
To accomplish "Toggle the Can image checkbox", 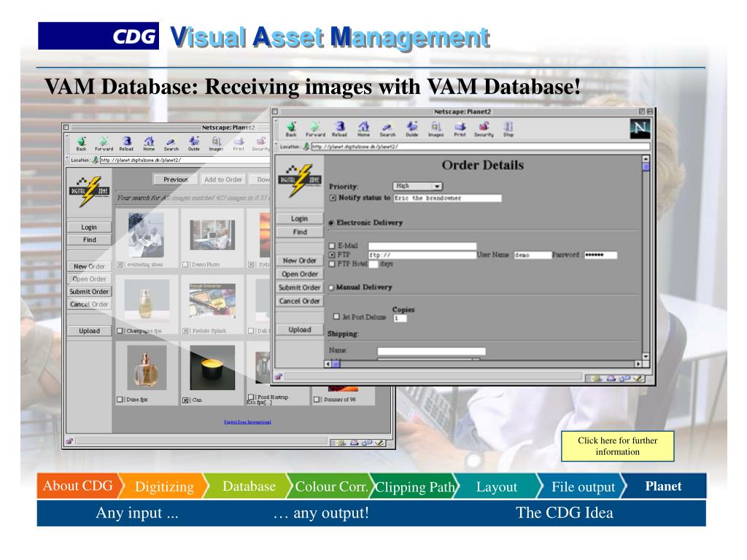I will 186,400.
